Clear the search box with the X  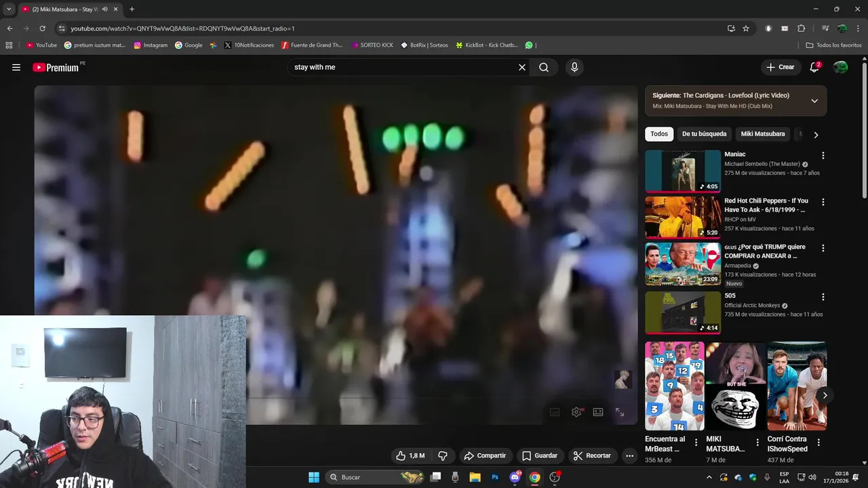click(522, 67)
